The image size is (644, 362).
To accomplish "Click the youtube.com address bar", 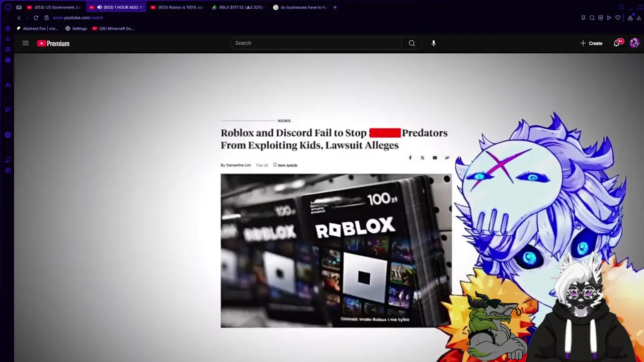I will click(x=78, y=18).
